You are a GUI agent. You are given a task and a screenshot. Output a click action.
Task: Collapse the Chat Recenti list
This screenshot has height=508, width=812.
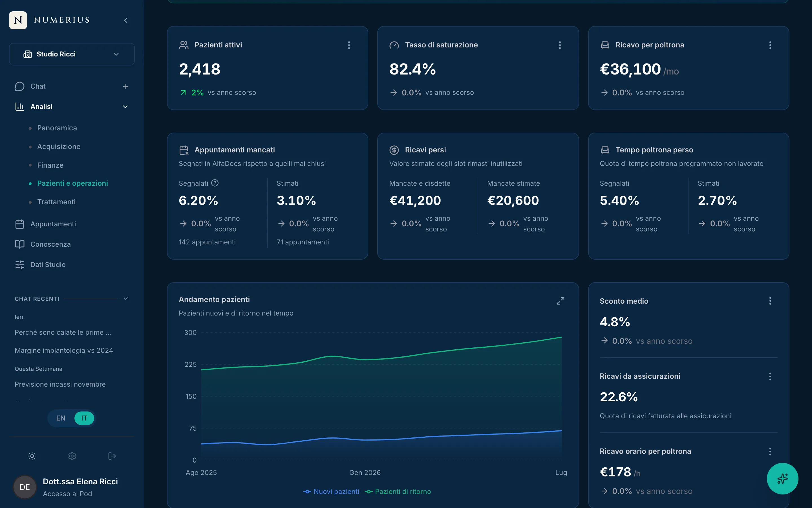(126, 299)
